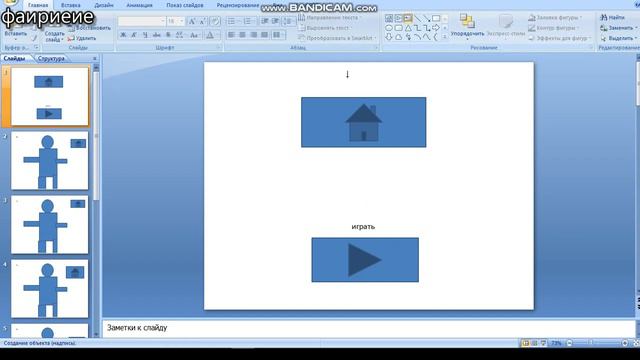
Task: Click the Home action button on slide
Action: pos(364,122)
